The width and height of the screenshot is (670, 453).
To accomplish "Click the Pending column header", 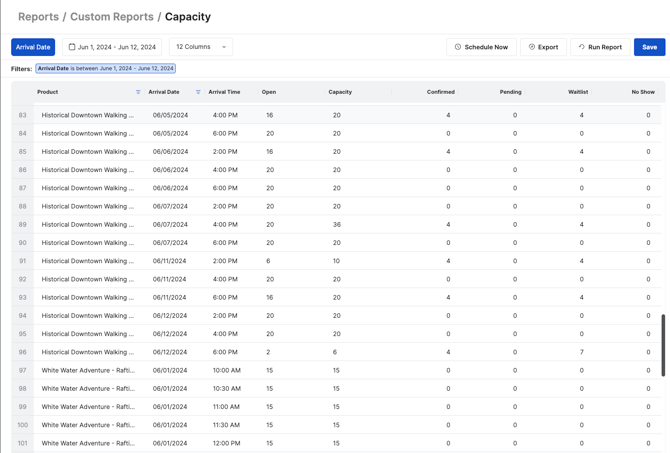I will tap(511, 92).
